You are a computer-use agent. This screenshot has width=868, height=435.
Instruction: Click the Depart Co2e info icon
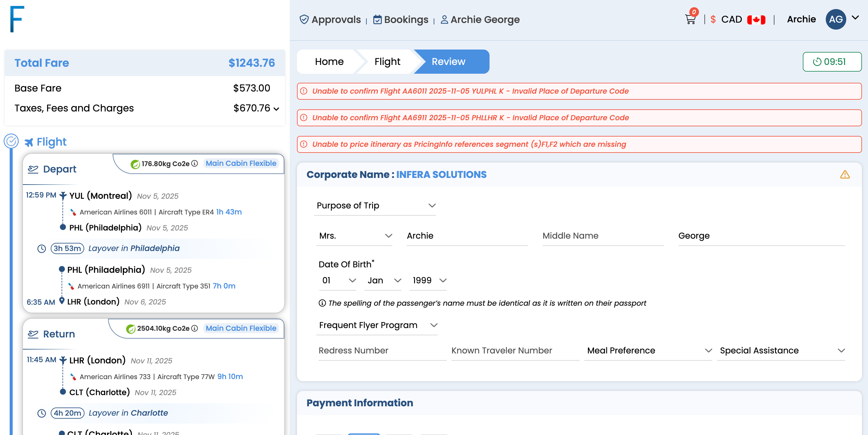coord(194,163)
